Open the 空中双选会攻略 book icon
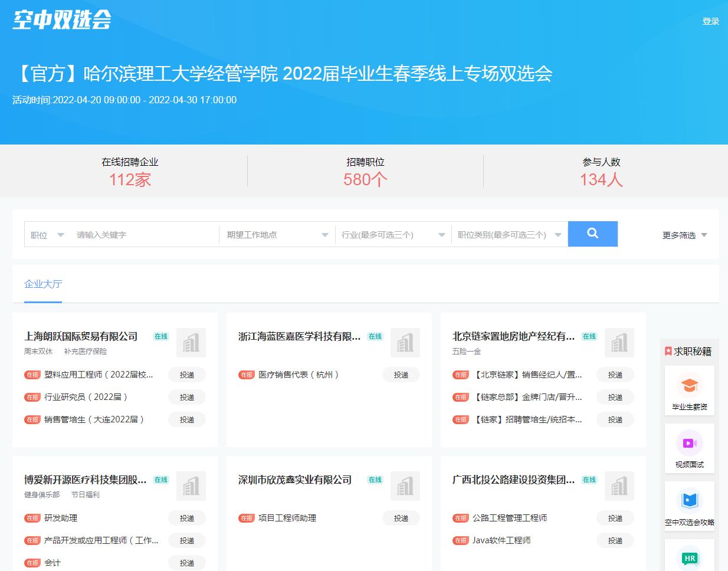Image resolution: width=728 pixels, height=571 pixels. (x=689, y=501)
